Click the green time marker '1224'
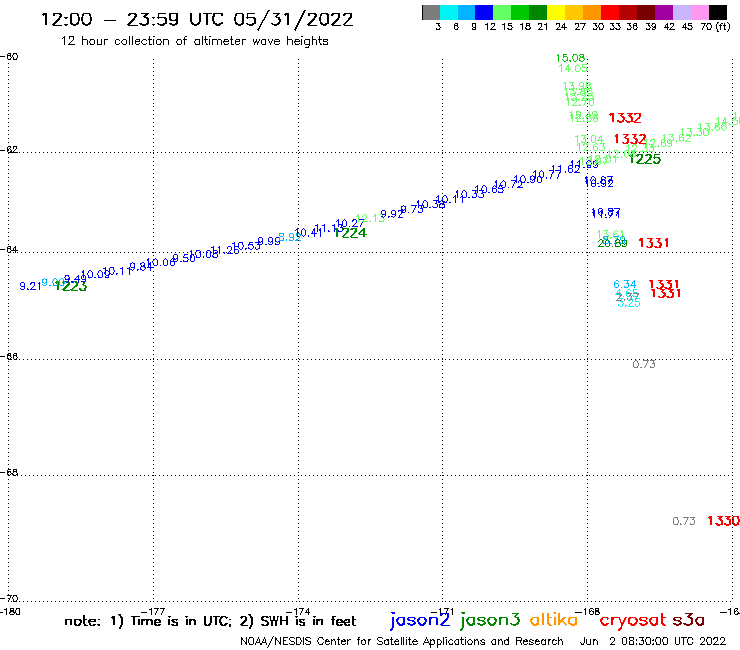 [350, 233]
